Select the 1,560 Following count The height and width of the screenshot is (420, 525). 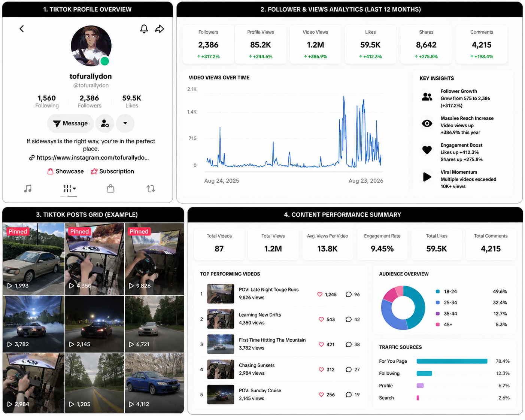coord(47,101)
